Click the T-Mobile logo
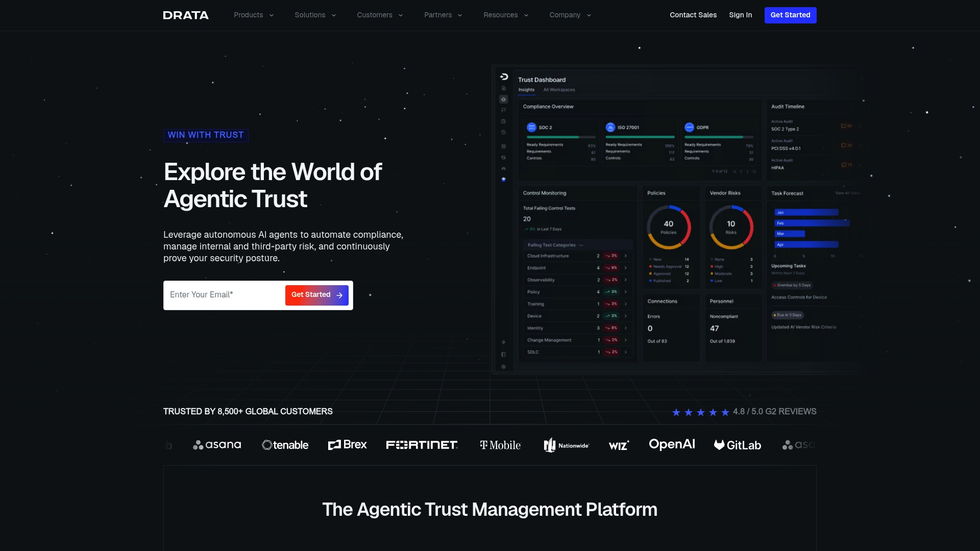This screenshot has width=980, height=551. 500,445
